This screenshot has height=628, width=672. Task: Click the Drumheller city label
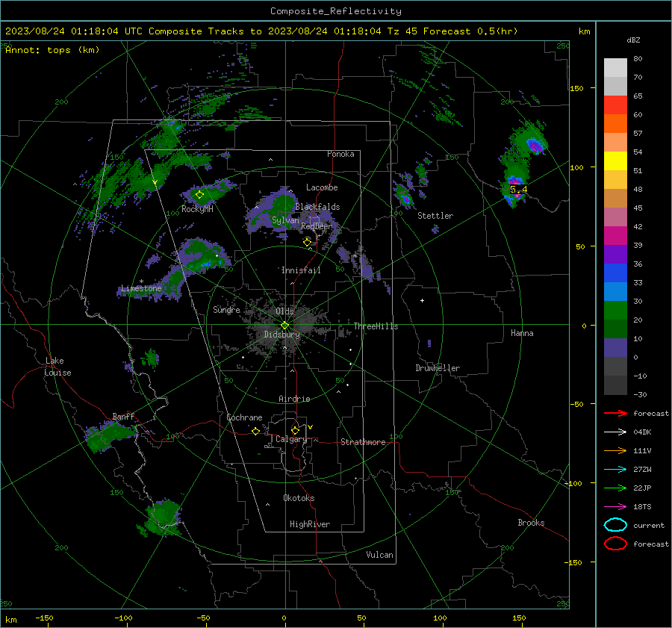[438, 368]
